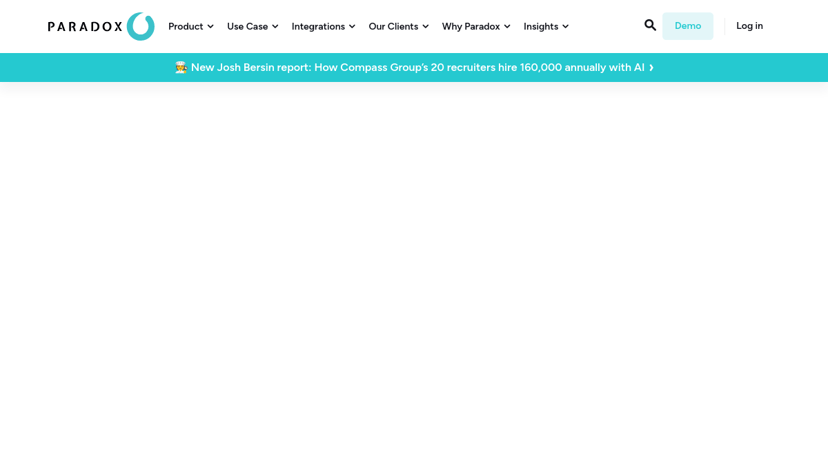Open the Product menu

(x=191, y=26)
